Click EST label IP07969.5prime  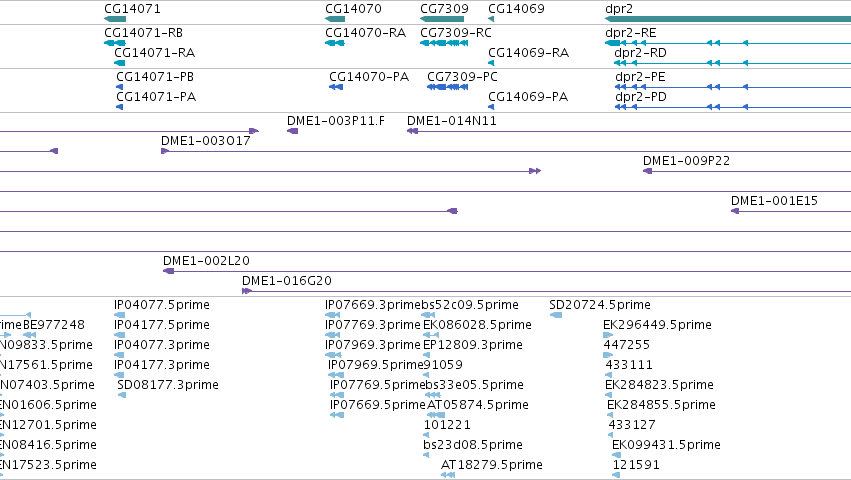(x=376, y=365)
